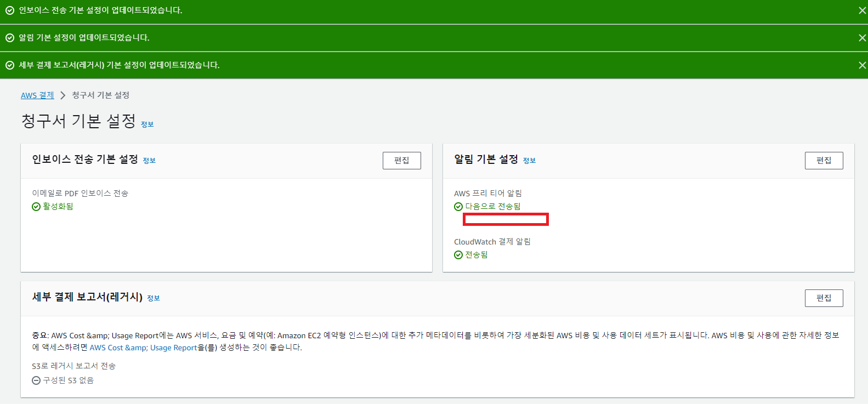This screenshot has height=404, width=868.
Task: Click the 알림 기본 설정 panel heading
Action: pyautogui.click(x=486, y=160)
